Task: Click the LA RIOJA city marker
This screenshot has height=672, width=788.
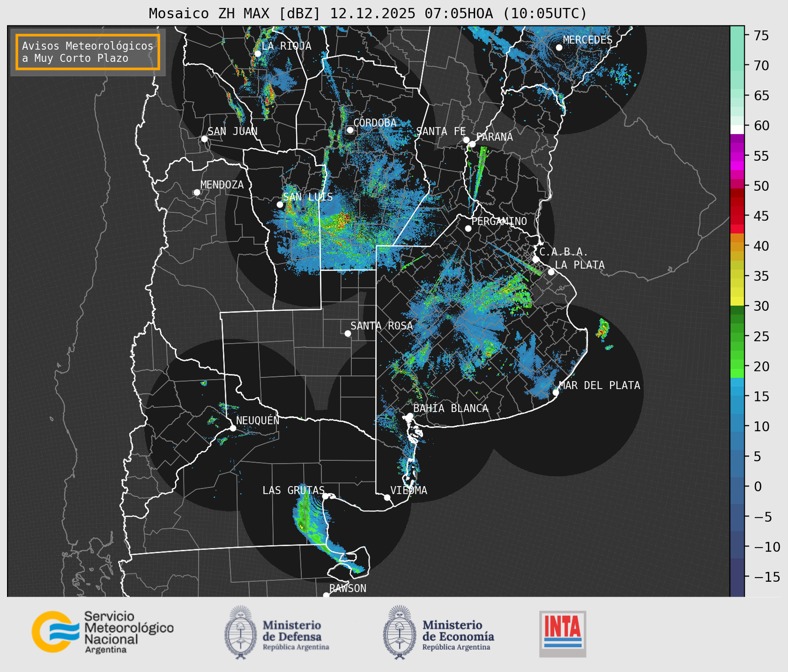Action: [x=257, y=54]
